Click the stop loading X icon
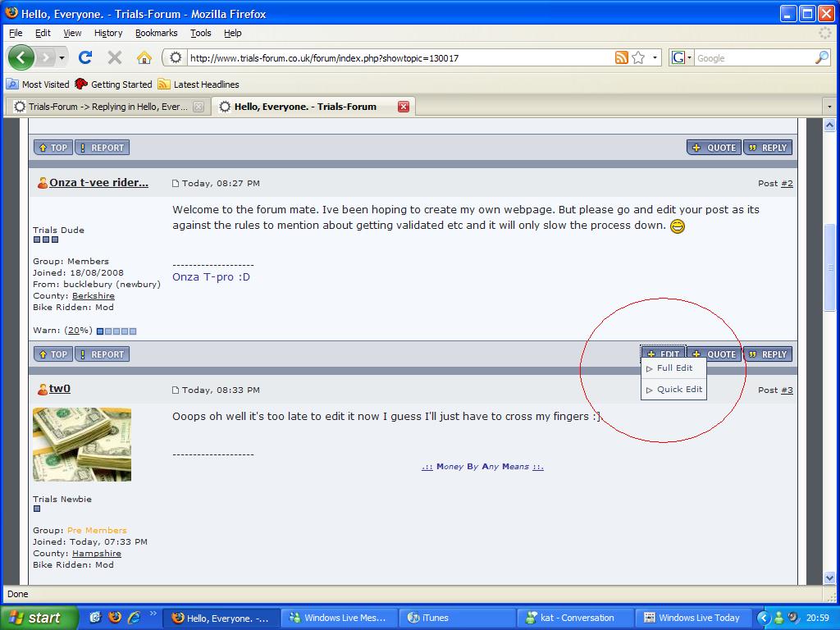 tap(114, 57)
